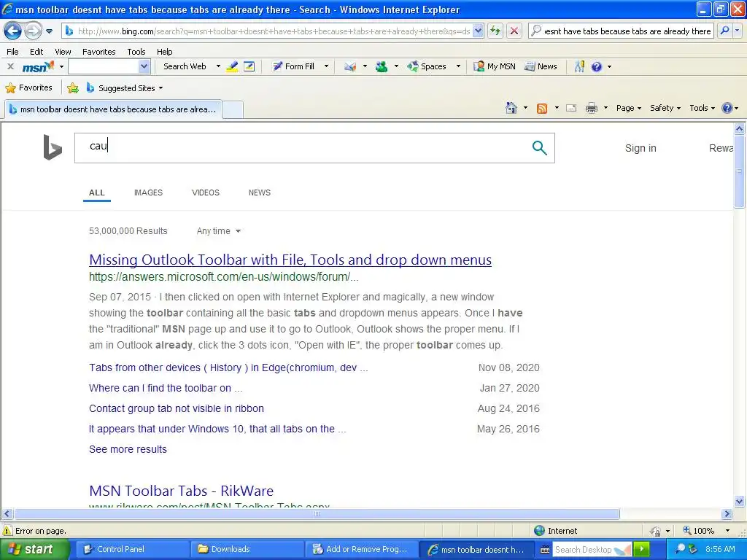
Task: Open the command bar Tools menu
Action: pyautogui.click(x=703, y=108)
